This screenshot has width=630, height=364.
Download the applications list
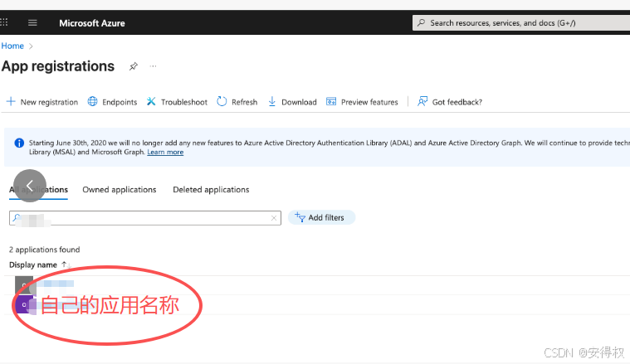click(x=292, y=102)
